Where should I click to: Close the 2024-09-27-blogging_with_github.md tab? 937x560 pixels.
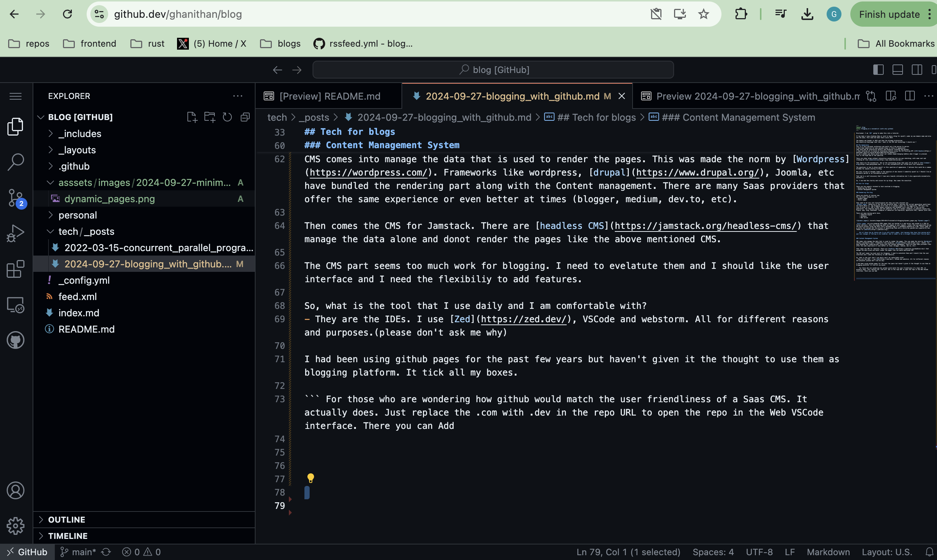click(x=621, y=96)
